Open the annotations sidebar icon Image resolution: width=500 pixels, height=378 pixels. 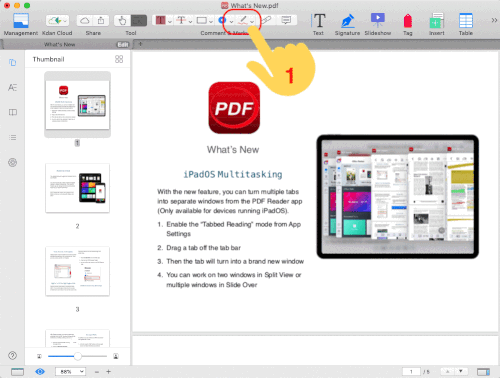coord(12,162)
